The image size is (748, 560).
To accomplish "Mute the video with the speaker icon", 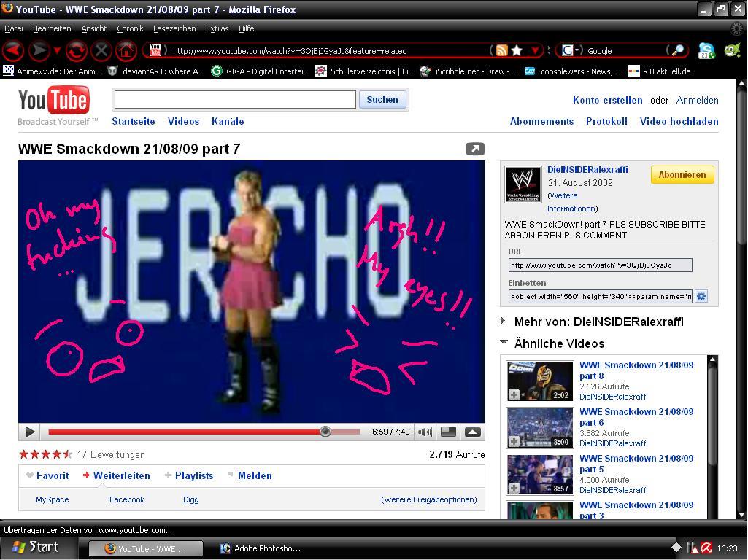I will point(425,432).
